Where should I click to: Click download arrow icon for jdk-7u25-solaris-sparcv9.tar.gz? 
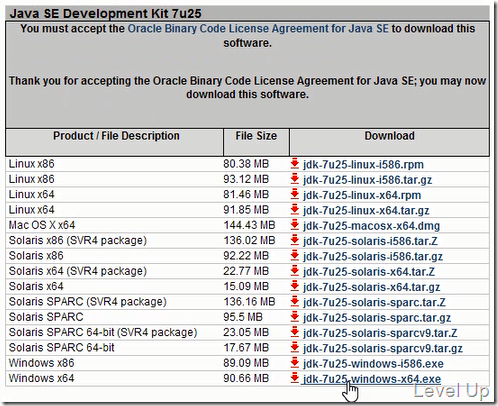[x=295, y=348]
